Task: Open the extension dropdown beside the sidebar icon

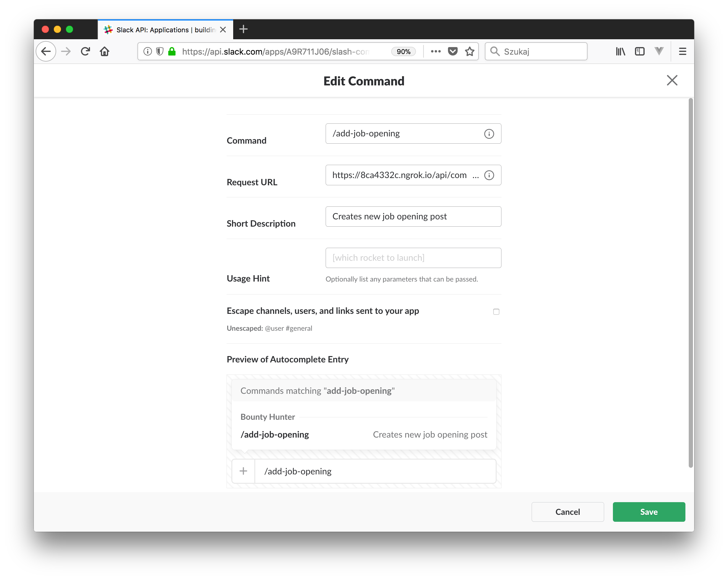Action: click(659, 51)
